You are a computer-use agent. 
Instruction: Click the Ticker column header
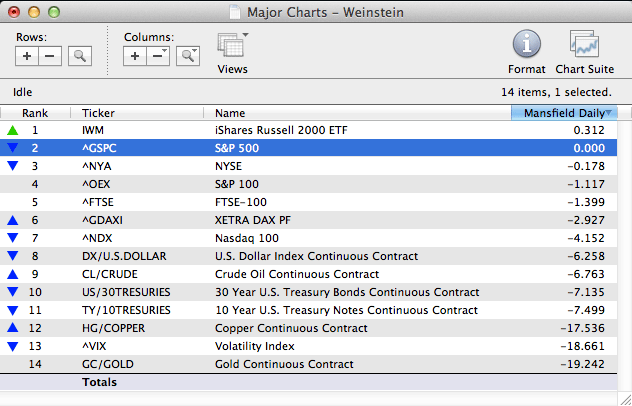(x=138, y=113)
